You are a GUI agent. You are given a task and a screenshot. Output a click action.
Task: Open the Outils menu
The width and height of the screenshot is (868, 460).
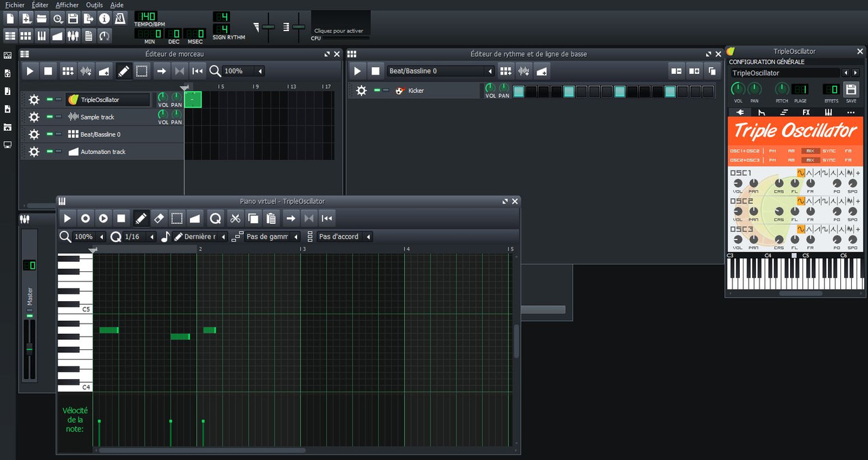point(94,5)
